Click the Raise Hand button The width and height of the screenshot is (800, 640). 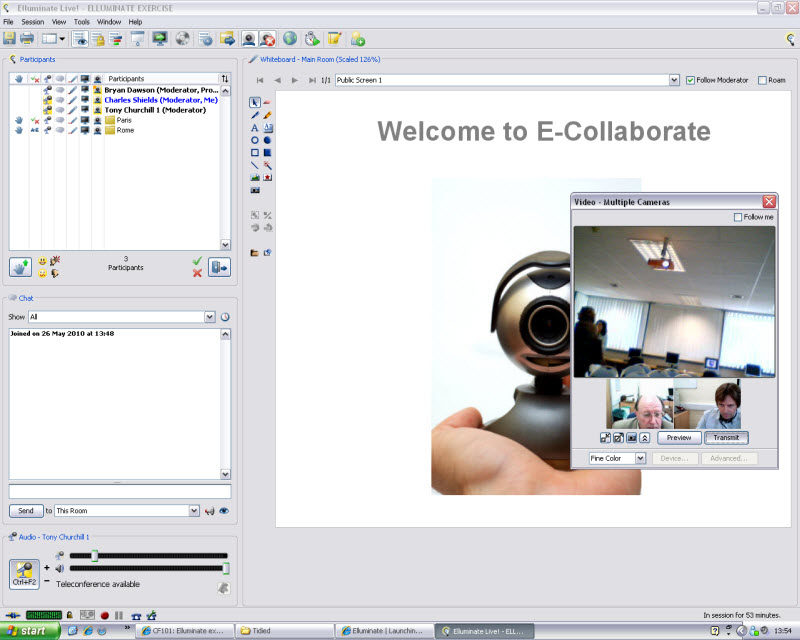click(20, 267)
